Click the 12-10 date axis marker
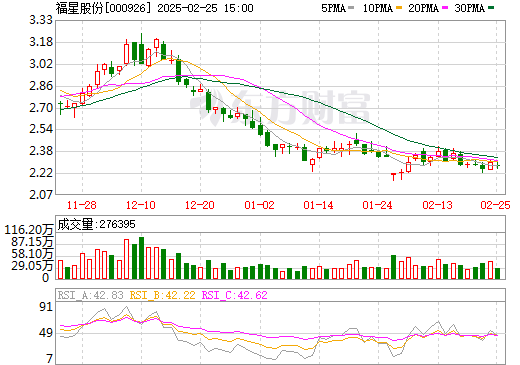520x365 pixels. [141, 205]
